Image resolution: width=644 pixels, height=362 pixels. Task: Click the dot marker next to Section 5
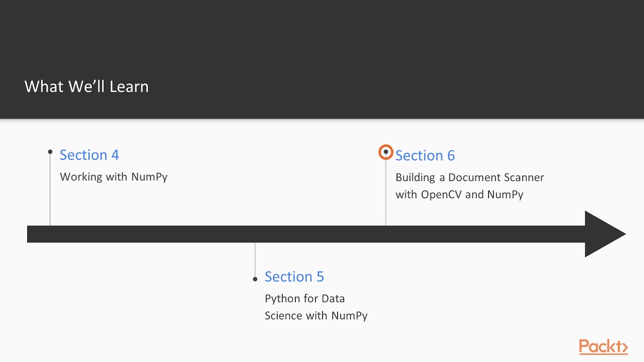click(255, 279)
